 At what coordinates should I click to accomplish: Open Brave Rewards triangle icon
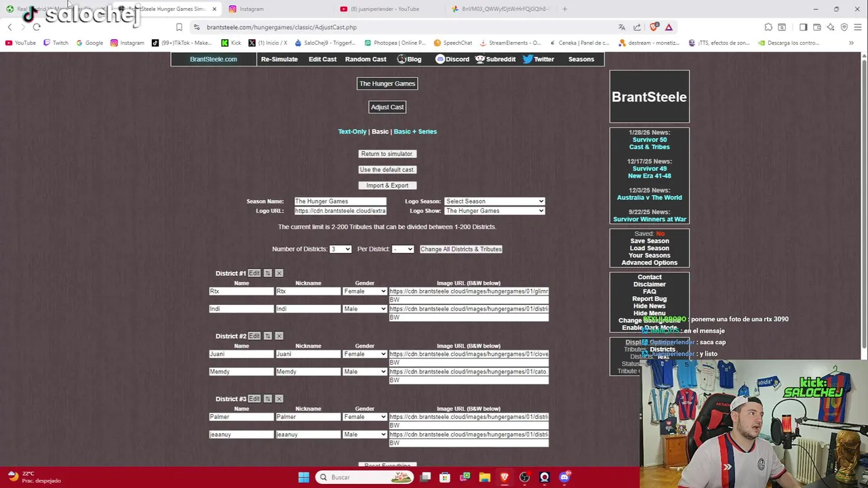669,27
